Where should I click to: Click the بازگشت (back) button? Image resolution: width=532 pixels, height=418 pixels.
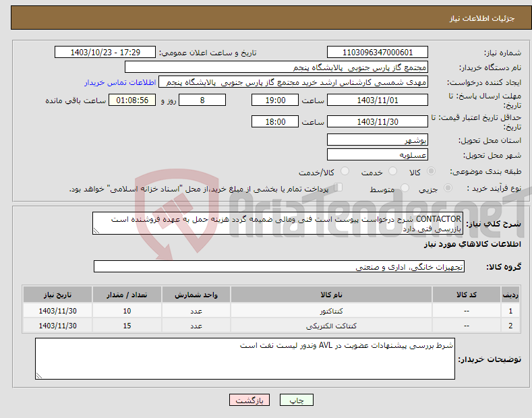point(249,400)
